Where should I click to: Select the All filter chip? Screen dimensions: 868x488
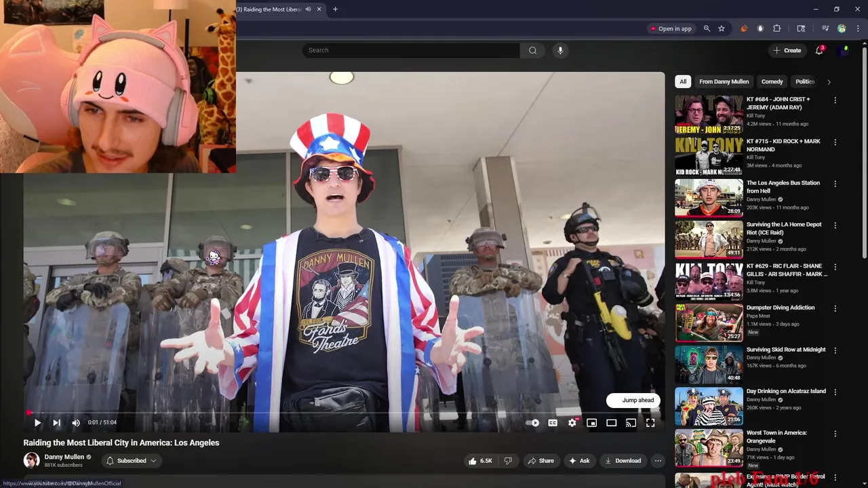683,81
